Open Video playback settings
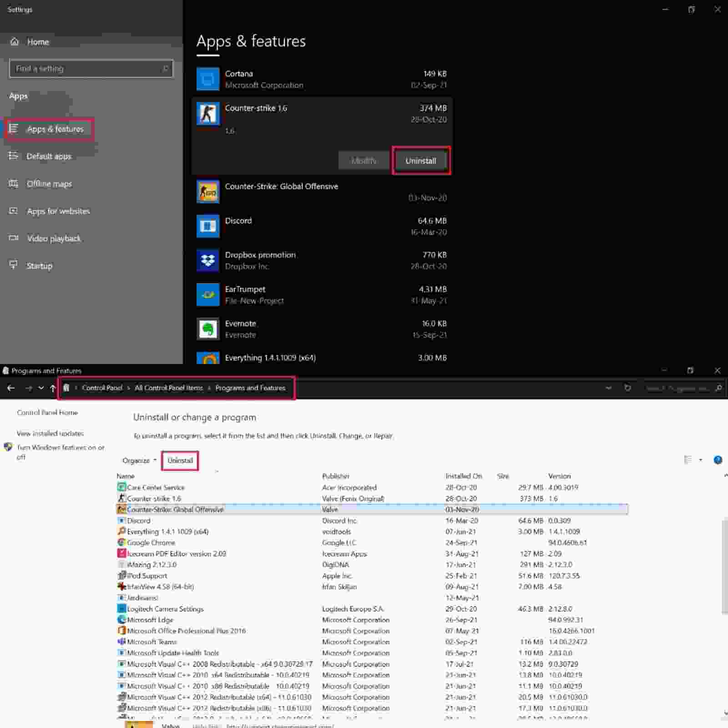The height and width of the screenshot is (728, 728). pyautogui.click(x=54, y=238)
